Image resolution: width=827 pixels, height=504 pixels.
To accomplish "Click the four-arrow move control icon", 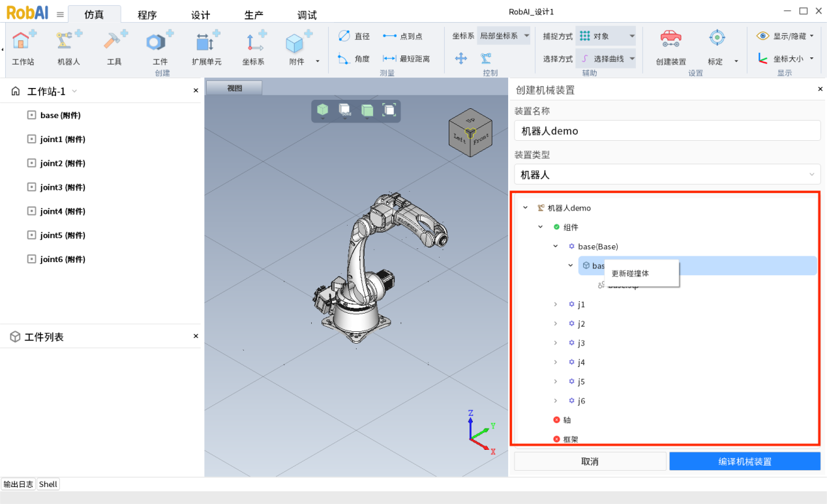I will (x=461, y=59).
